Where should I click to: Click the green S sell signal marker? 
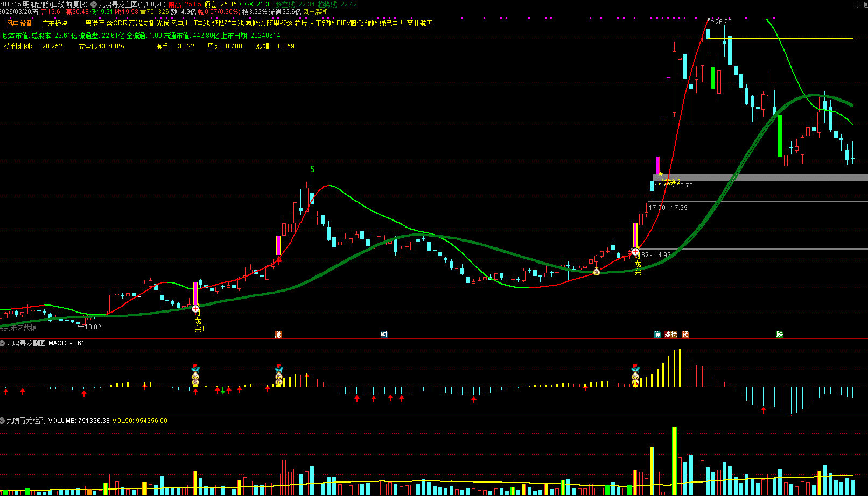tap(312, 169)
